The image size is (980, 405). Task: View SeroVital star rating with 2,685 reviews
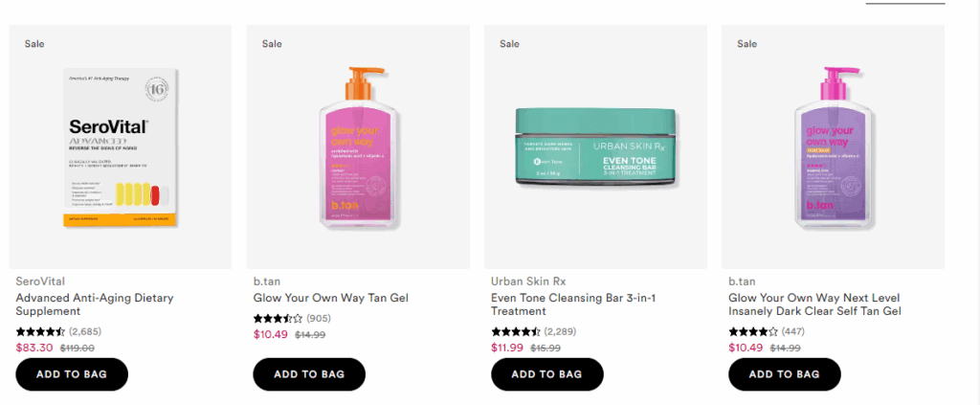pos(40,331)
